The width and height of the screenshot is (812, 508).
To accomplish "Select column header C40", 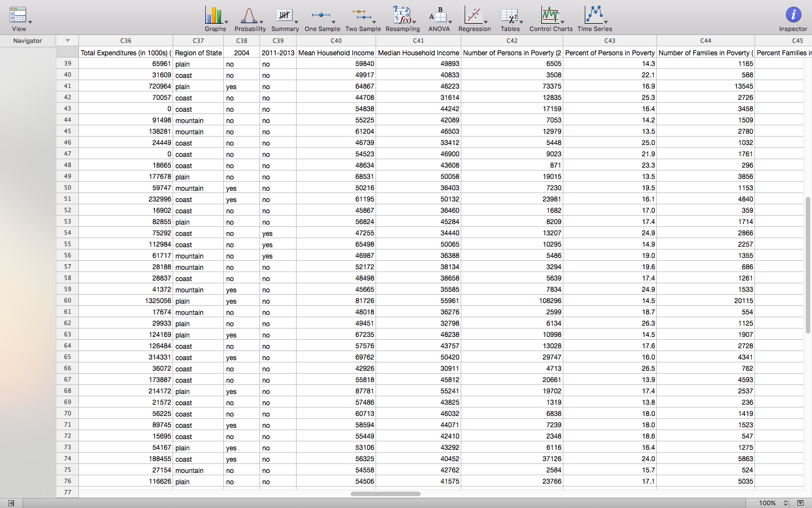I will pos(336,41).
